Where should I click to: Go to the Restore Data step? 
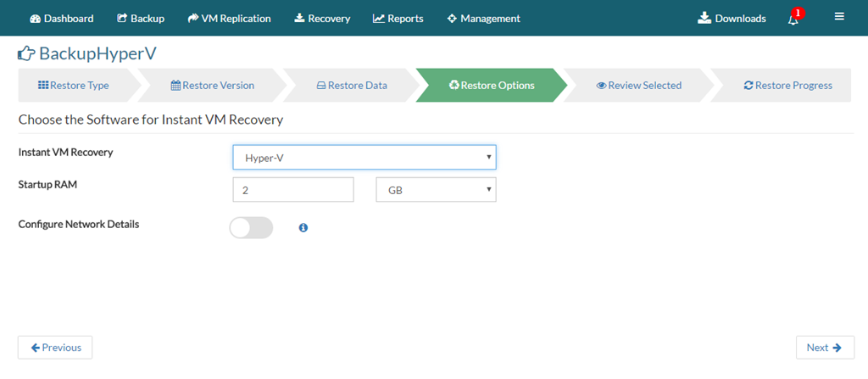(352, 86)
